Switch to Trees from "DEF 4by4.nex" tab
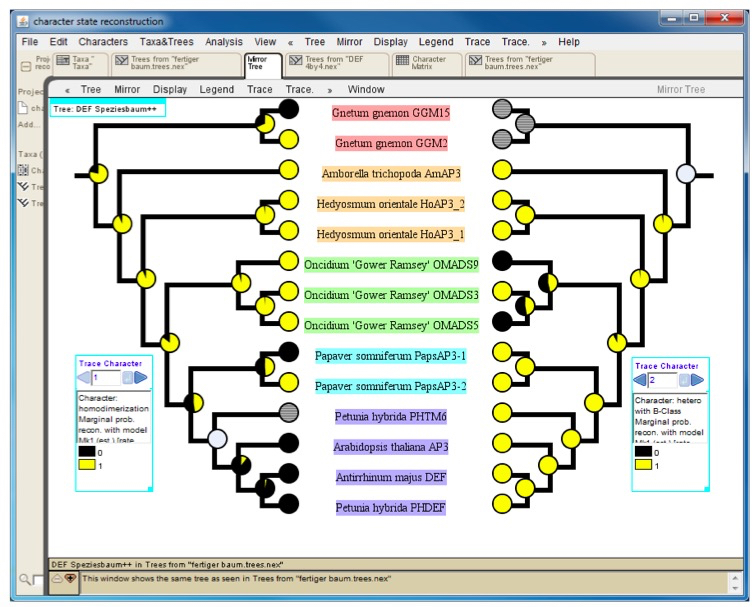756x607 pixels. (337, 64)
